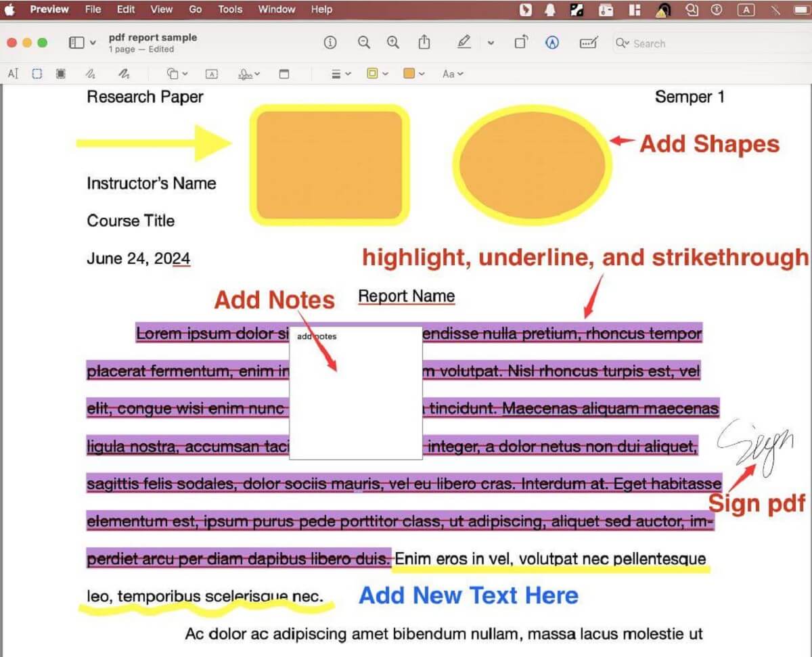This screenshot has width=812, height=657.
Task: Expand the Text Style Aa dropdown
Action: pyautogui.click(x=452, y=73)
